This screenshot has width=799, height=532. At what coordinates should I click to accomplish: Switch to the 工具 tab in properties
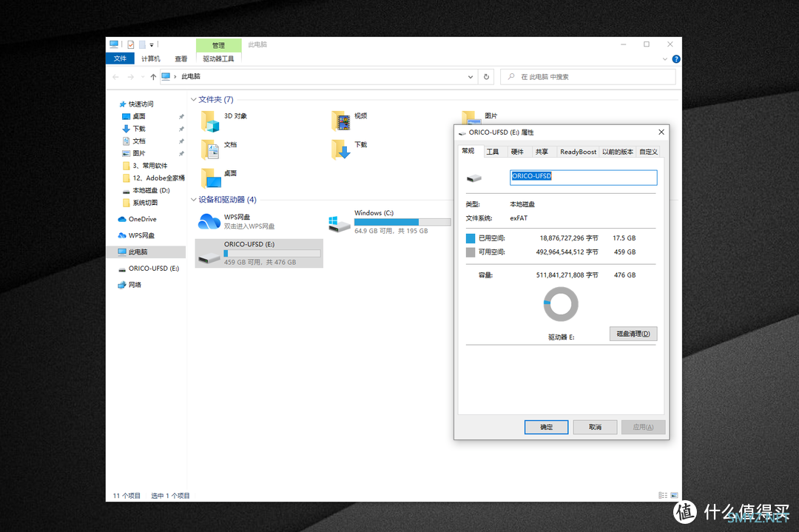(493, 152)
